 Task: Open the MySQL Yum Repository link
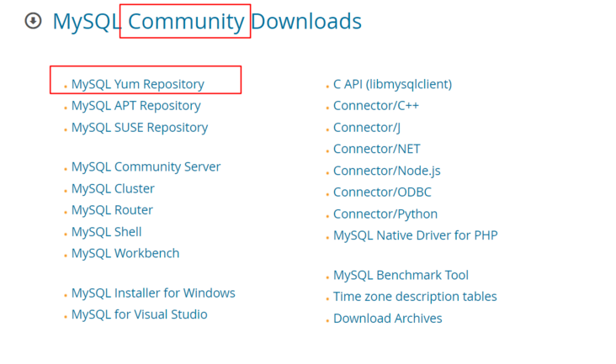click(137, 84)
